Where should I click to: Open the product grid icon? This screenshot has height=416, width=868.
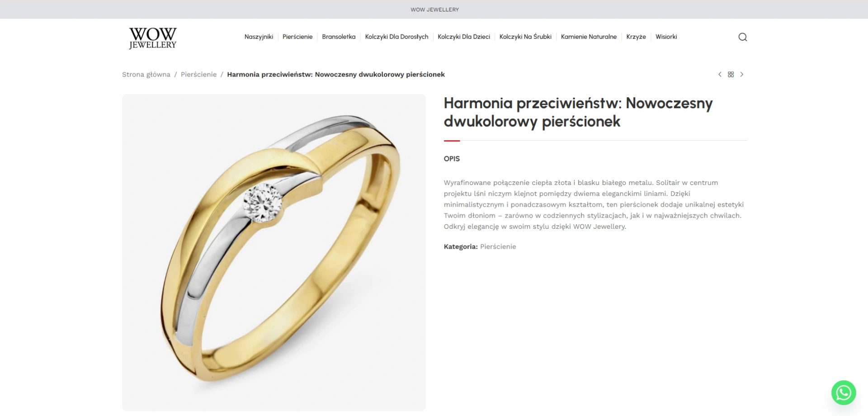[x=731, y=75]
